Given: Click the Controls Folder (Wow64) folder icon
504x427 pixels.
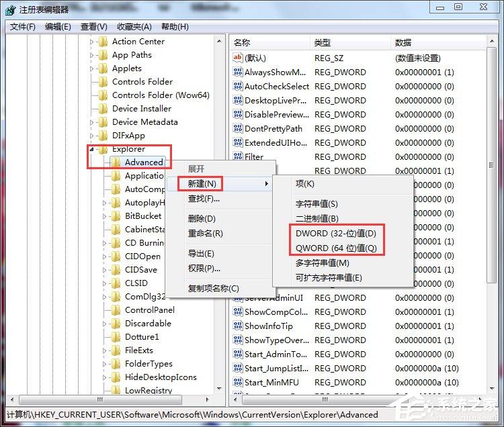Looking at the screenshot, I should coord(103,95).
